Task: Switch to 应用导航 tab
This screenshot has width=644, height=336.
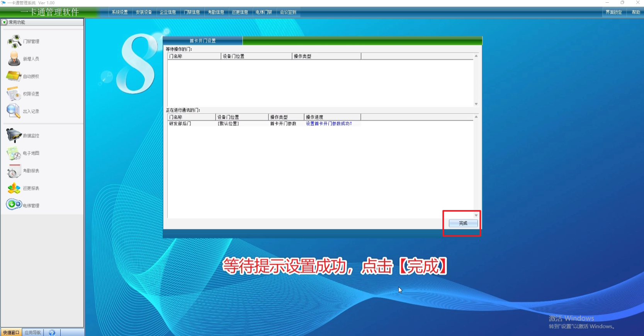Action: click(x=33, y=333)
